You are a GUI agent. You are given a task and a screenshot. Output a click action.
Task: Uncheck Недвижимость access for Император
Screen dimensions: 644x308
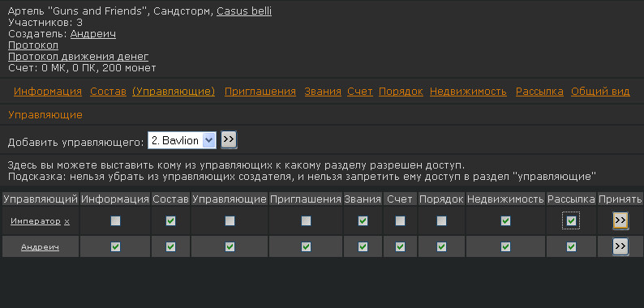coord(505,221)
